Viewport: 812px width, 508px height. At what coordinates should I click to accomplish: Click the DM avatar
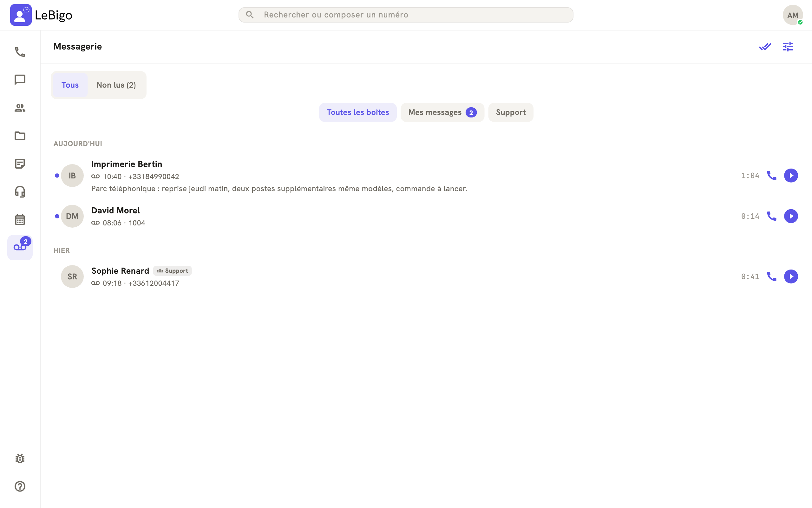(x=72, y=216)
